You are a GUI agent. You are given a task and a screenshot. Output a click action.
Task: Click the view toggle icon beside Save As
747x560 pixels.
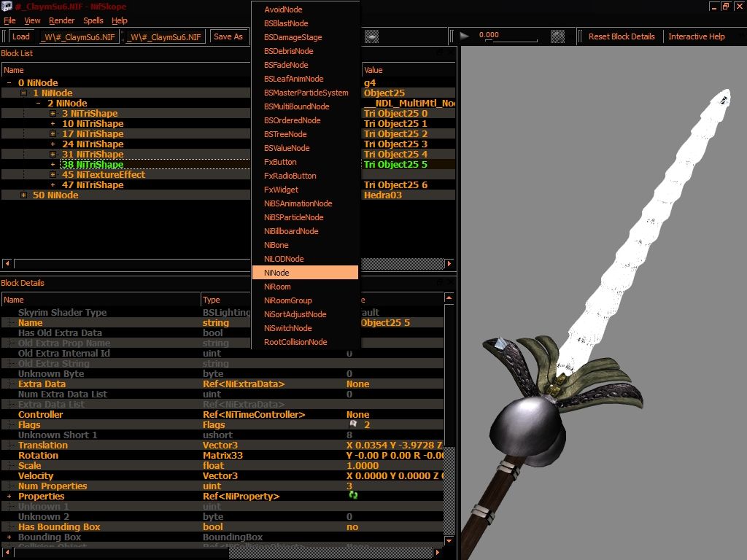click(x=371, y=36)
